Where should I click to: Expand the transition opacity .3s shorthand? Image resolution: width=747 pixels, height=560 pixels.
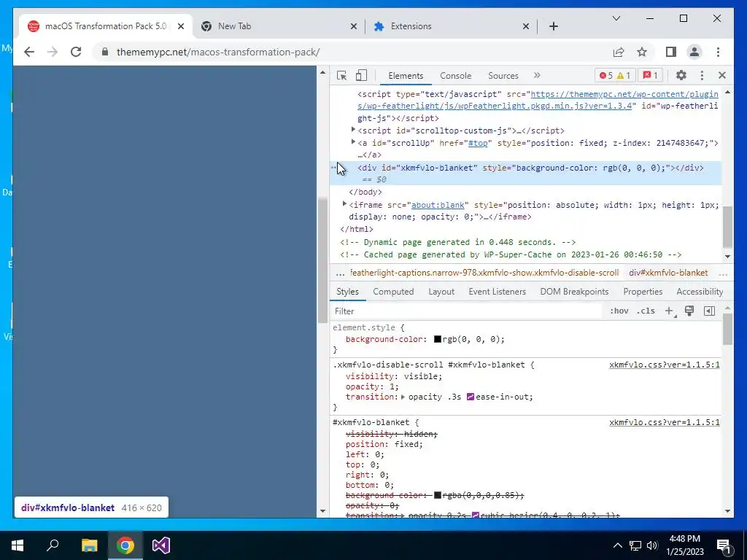coord(403,397)
